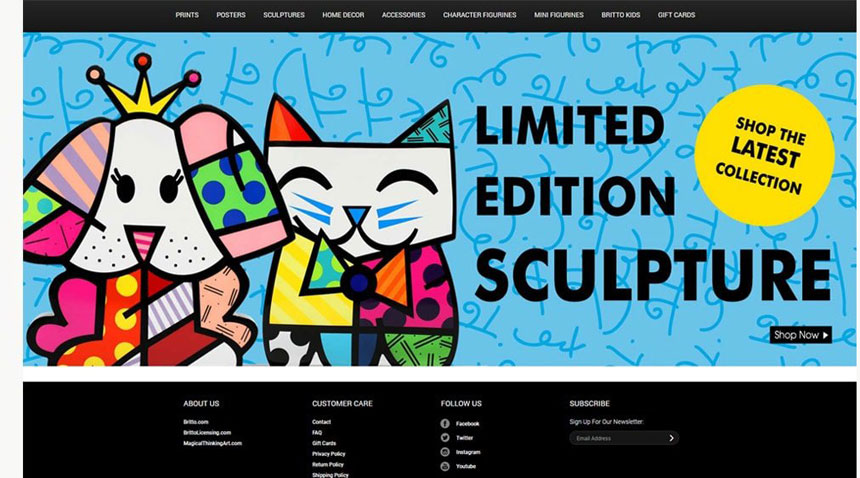Open the Posters menu
This screenshot has width=860, height=478.
point(231,15)
